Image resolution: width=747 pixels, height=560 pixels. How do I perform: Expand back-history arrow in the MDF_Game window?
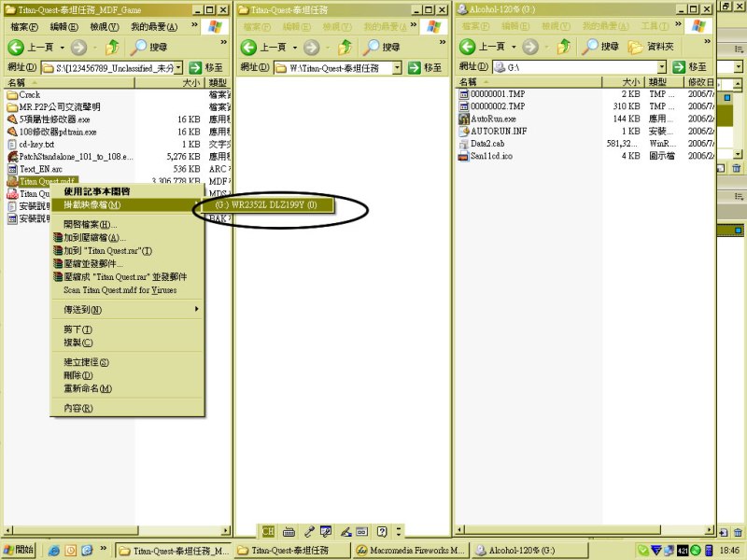click(x=62, y=48)
